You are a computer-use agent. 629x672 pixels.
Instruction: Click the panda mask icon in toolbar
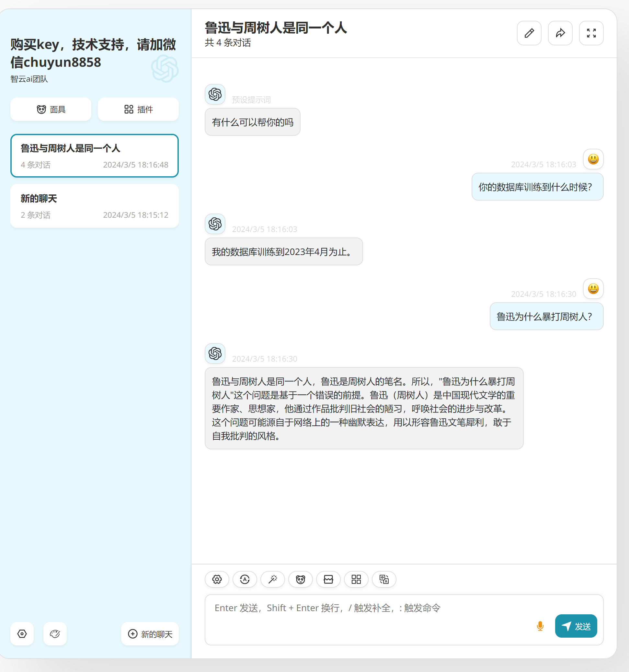301,579
